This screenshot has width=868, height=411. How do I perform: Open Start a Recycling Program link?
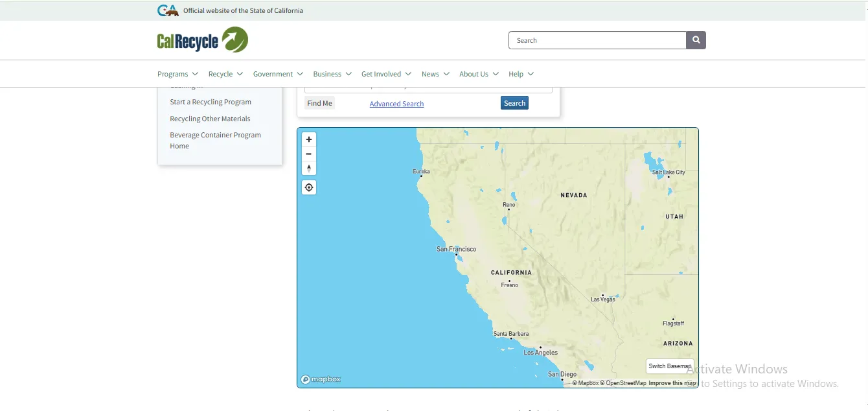(211, 102)
